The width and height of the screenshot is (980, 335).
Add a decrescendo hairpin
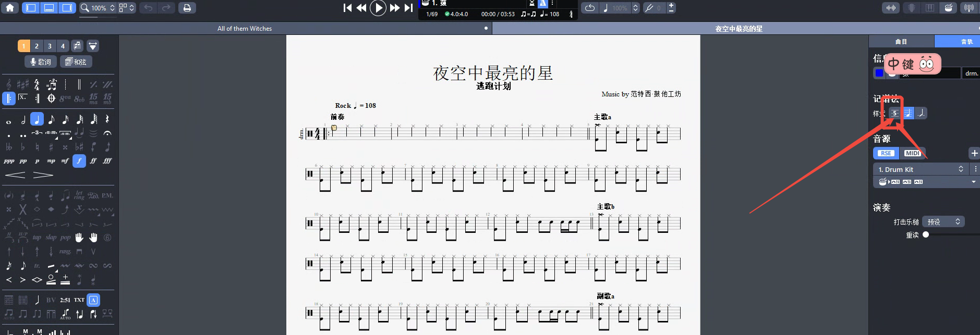(43, 175)
